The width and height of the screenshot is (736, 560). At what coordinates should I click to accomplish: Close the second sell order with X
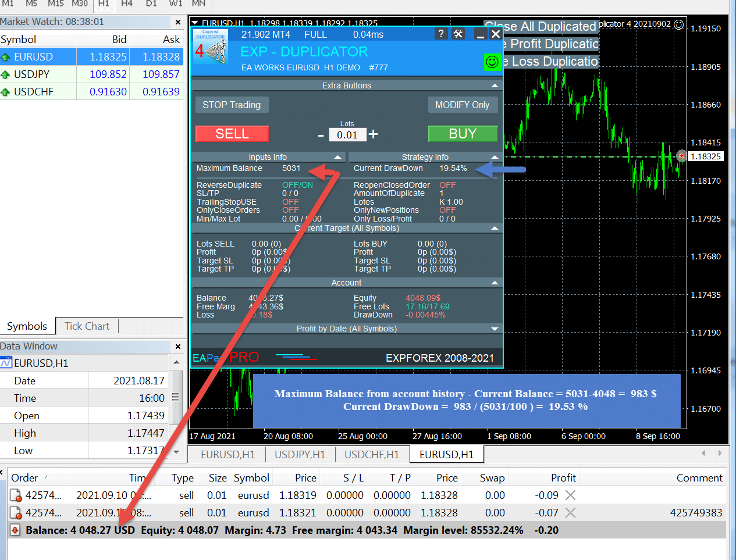[570, 513]
